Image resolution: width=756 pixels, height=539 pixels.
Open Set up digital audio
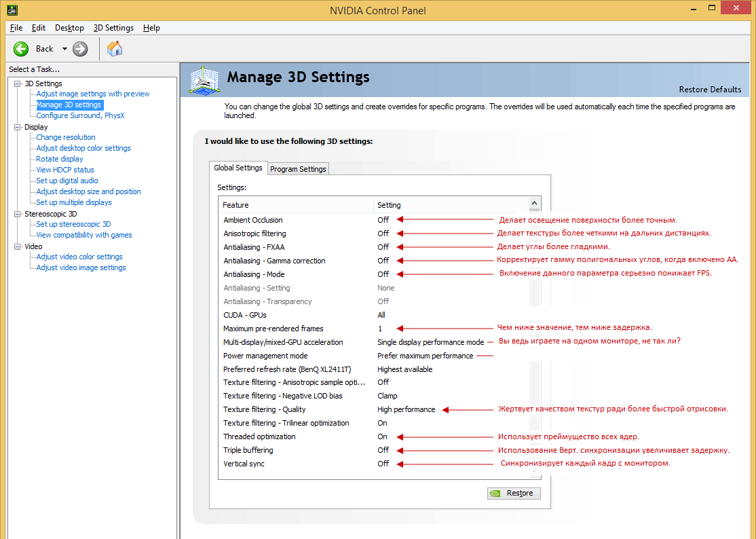click(x=67, y=181)
